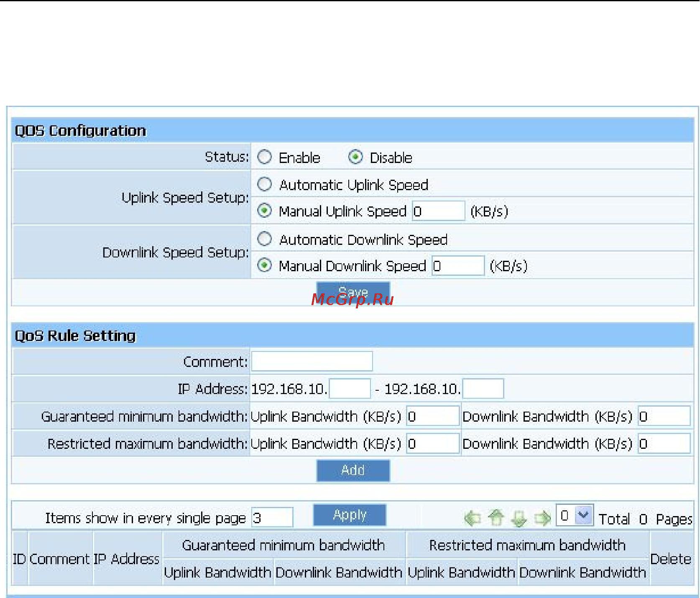Screen dimensions: 700x598
Task: Click Restricted maximum Downlink Bandwidth field
Action: click(664, 443)
